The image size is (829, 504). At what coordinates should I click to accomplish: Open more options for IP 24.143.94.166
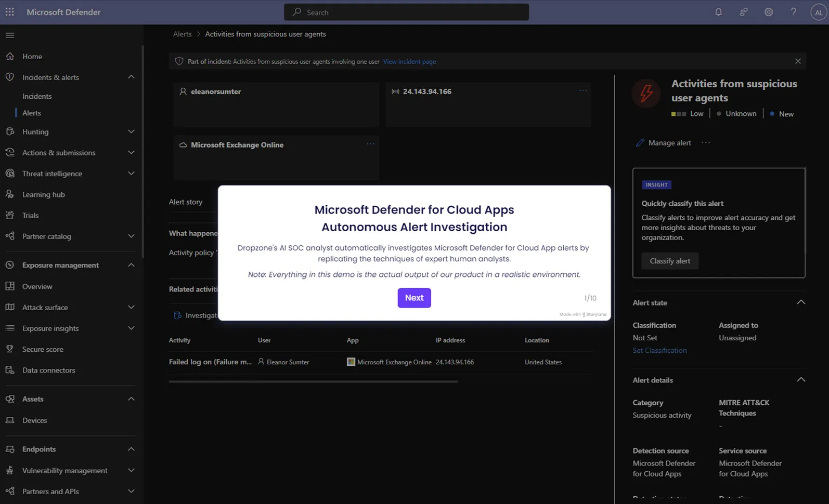click(583, 90)
